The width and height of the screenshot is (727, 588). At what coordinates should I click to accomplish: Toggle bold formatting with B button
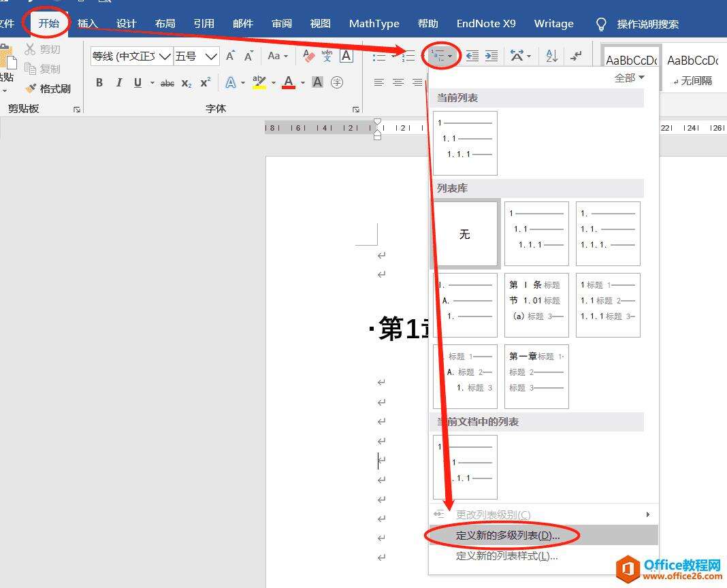99,83
